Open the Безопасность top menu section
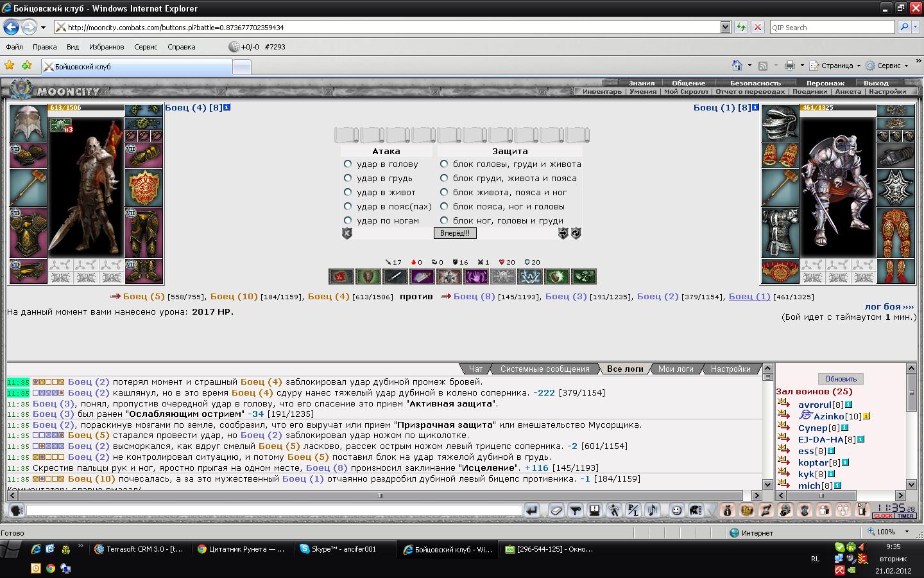The width and height of the screenshot is (924, 578). (755, 83)
